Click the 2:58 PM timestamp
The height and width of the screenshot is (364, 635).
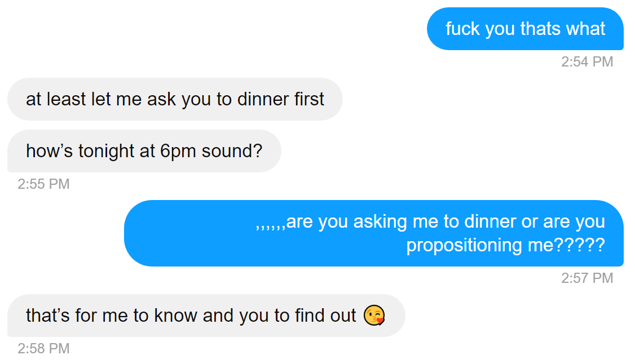click(x=43, y=348)
